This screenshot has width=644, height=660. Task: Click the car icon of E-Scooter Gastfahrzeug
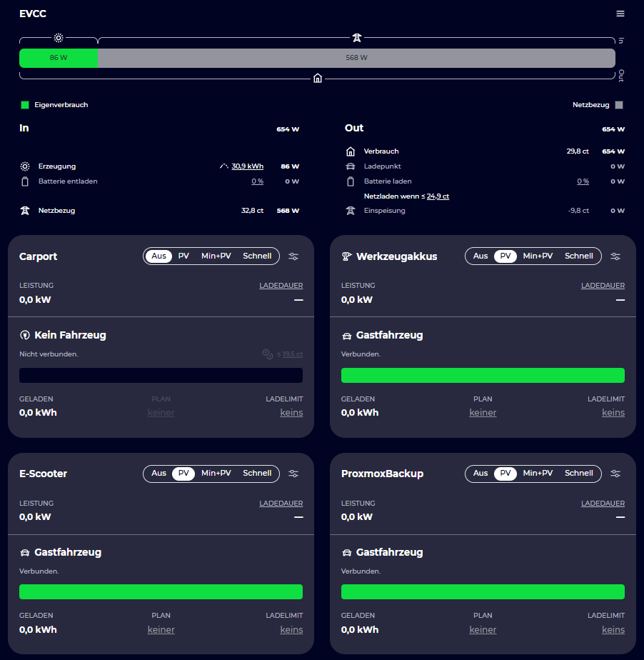click(x=25, y=553)
